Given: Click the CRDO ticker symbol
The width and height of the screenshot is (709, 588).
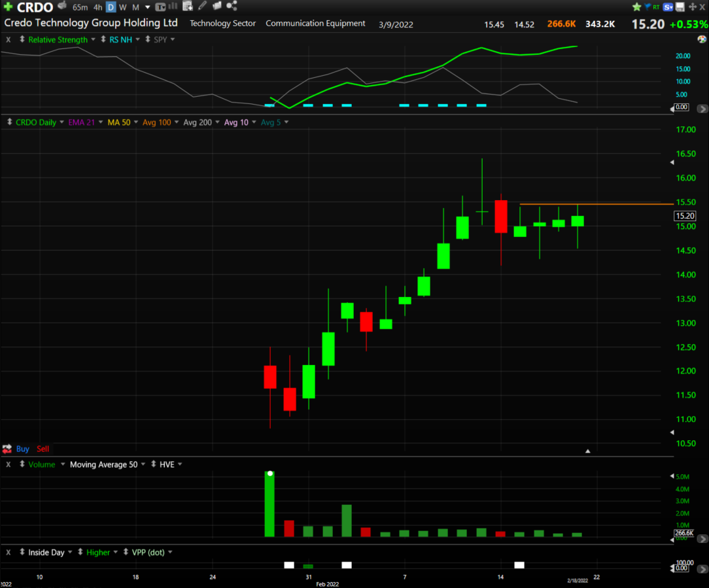Looking at the screenshot, I should coord(35,7).
